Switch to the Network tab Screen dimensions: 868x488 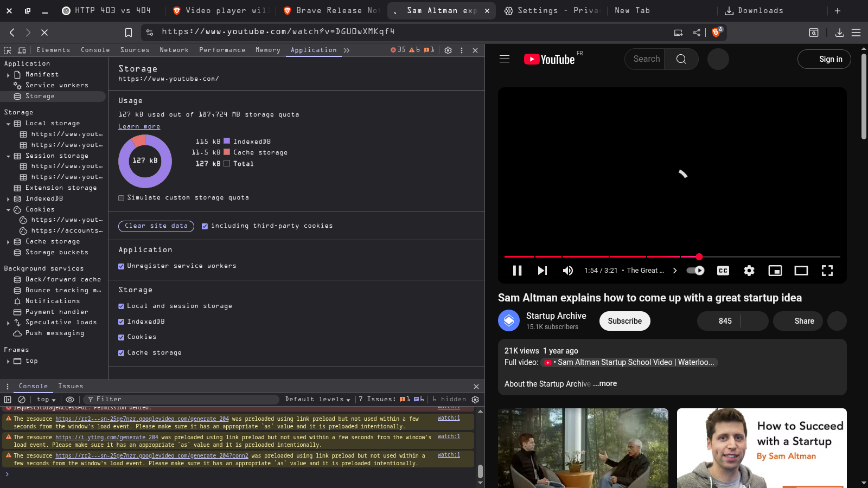click(x=174, y=50)
